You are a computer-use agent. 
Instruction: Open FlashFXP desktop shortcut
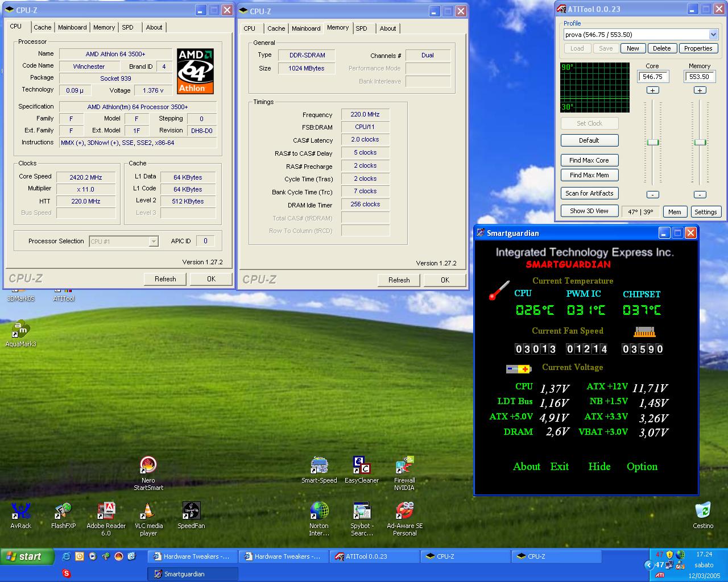(63, 516)
